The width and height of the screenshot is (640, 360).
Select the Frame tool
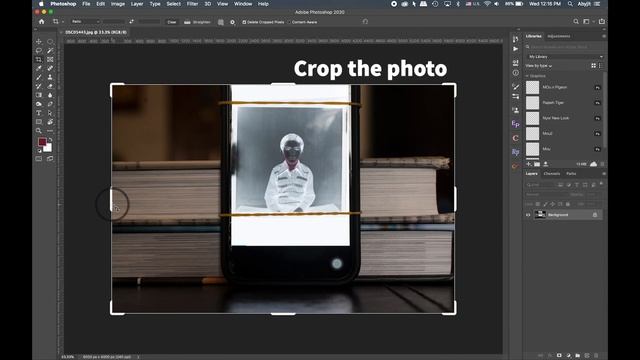(x=50, y=60)
